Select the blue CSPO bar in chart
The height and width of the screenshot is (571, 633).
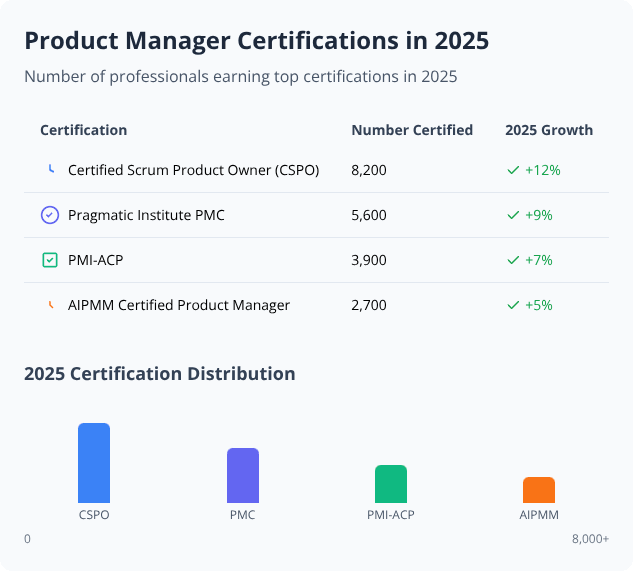coord(94,463)
